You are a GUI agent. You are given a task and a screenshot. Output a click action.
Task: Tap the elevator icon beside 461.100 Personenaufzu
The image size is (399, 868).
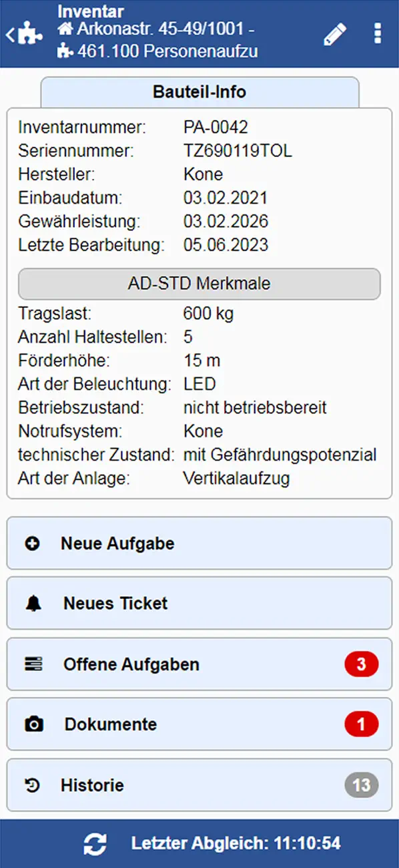pos(65,48)
